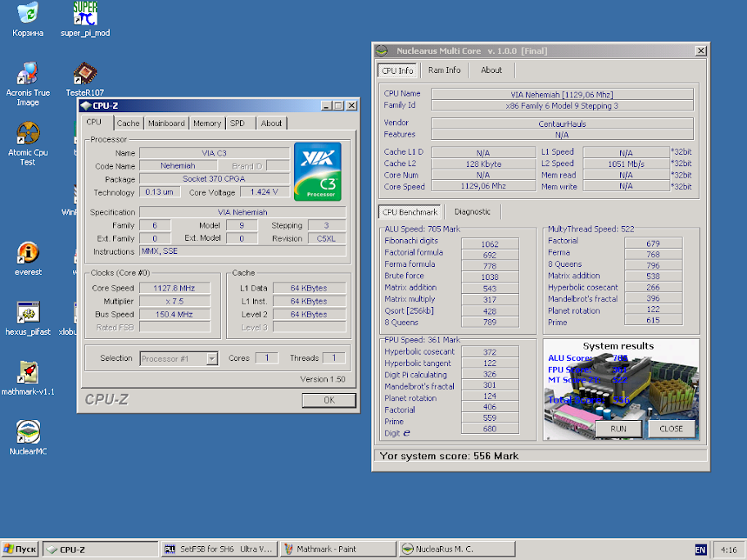The width and height of the screenshot is (747, 560).
Task: Click the Core Speed value 1127.8 MHz
Action: [x=174, y=287]
